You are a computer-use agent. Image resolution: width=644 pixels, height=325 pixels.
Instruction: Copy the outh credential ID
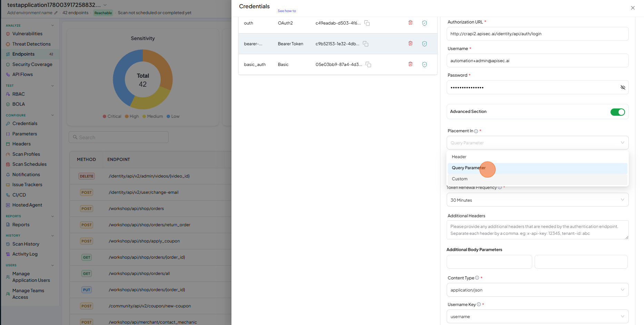[x=367, y=23]
